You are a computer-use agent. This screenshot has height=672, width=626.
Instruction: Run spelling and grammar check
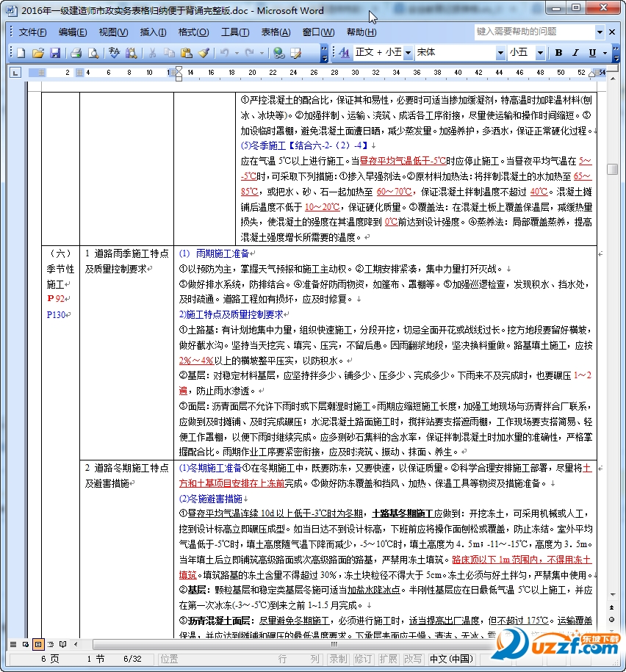pyautogui.click(x=114, y=53)
